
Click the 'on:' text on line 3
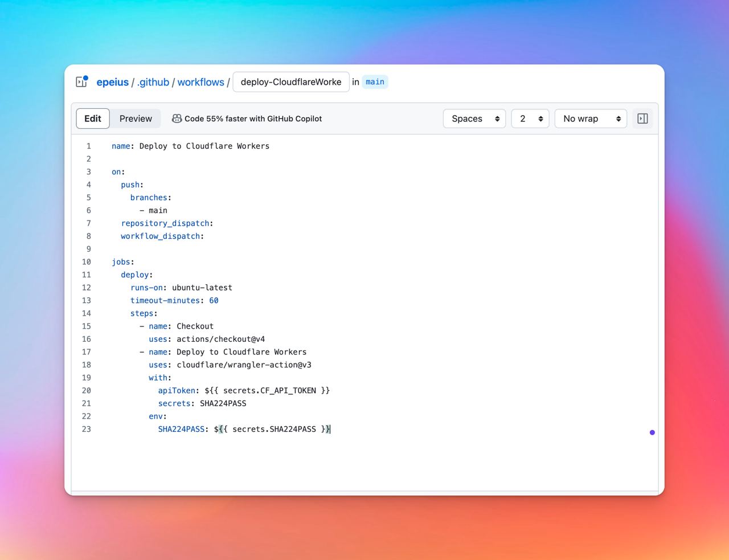[118, 172]
